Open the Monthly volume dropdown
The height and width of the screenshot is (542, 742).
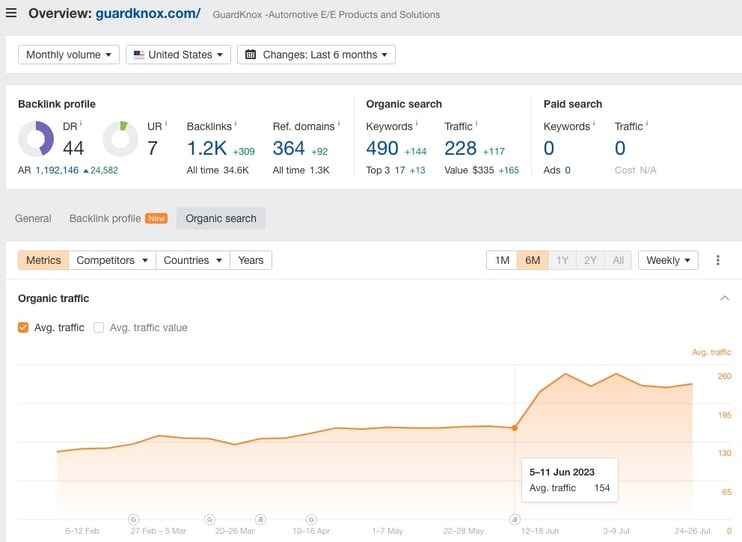coord(69,55)
